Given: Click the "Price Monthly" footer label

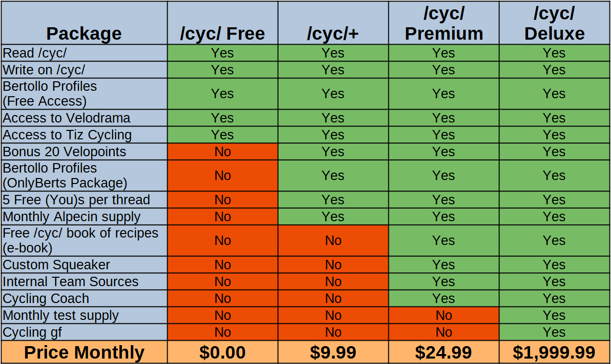Looking at the screenshot, I should (84, 353).
